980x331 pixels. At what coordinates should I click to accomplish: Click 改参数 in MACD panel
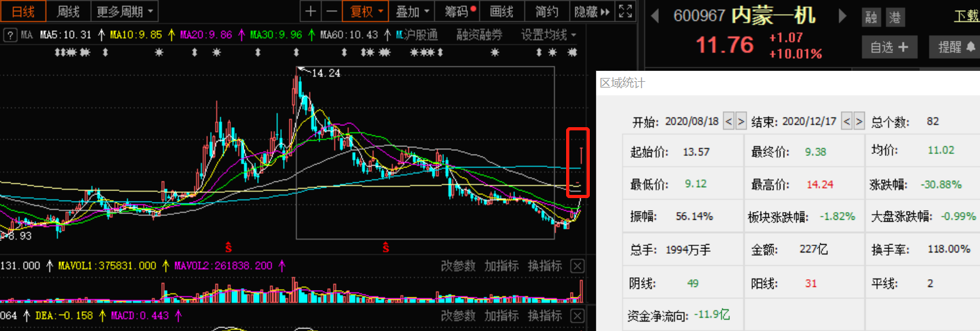[458, 316]
